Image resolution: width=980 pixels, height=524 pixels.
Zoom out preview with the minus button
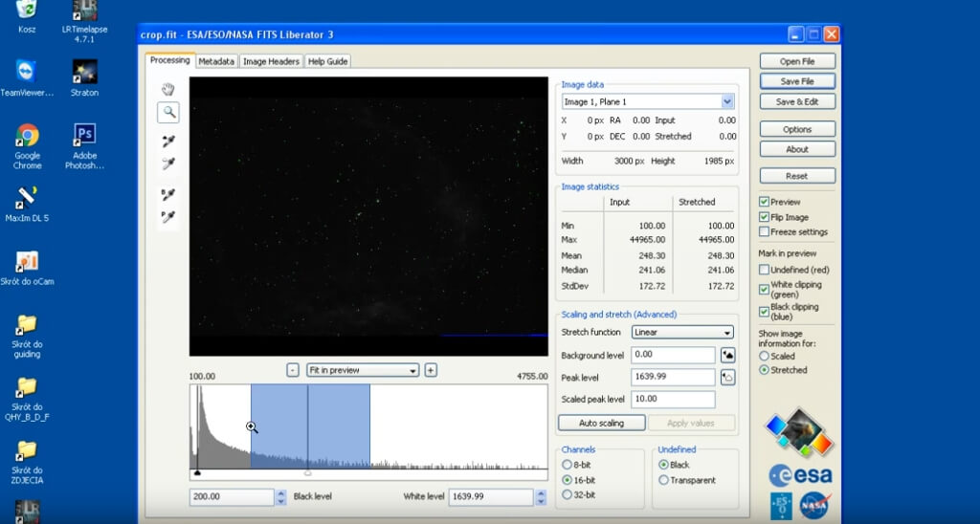[293, 370]
